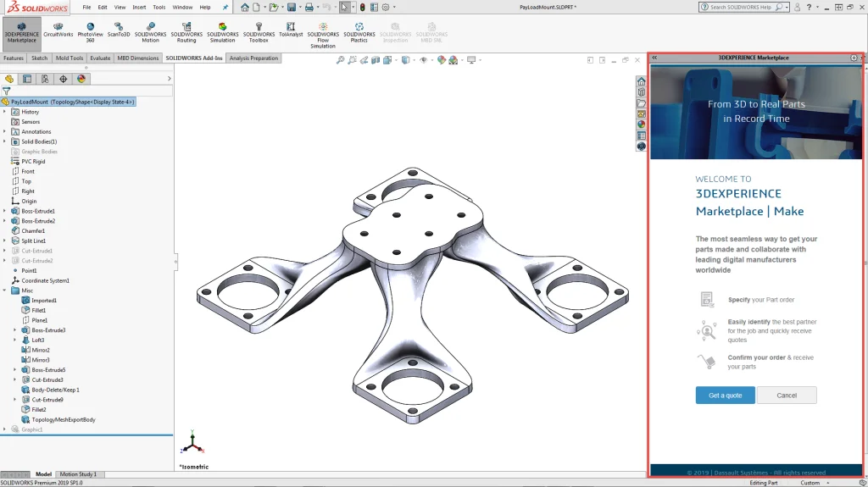Open SOLIDWORKS Toolbox add-in

click(x=259, y=33)
